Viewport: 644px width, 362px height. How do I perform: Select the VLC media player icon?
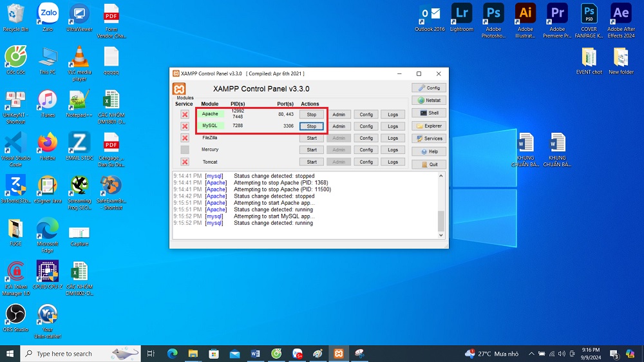[79, 64]
